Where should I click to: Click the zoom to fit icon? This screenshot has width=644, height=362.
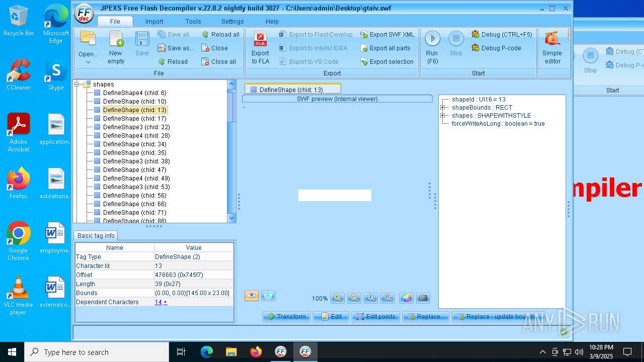coord(387,298)
